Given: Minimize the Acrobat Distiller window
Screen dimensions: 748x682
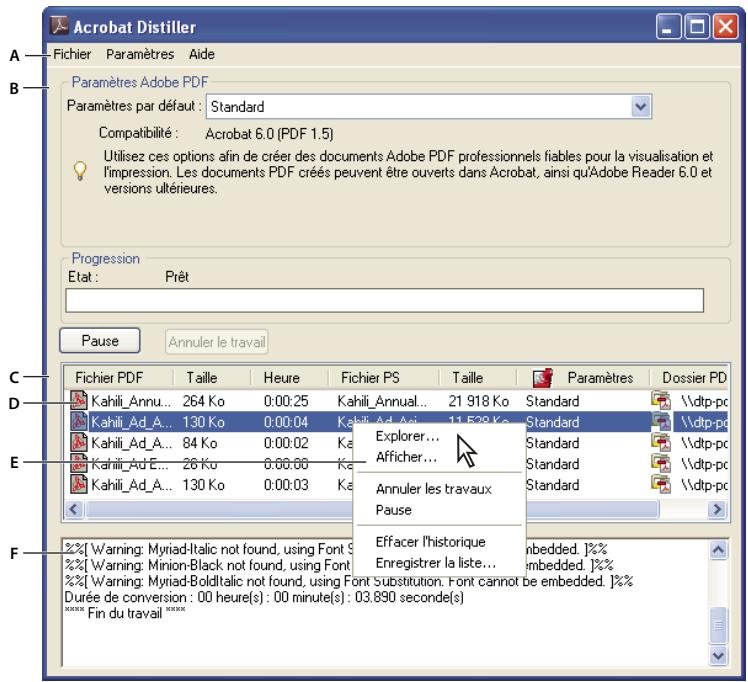Looking at the screenshot, I should (x=668, y=26).
